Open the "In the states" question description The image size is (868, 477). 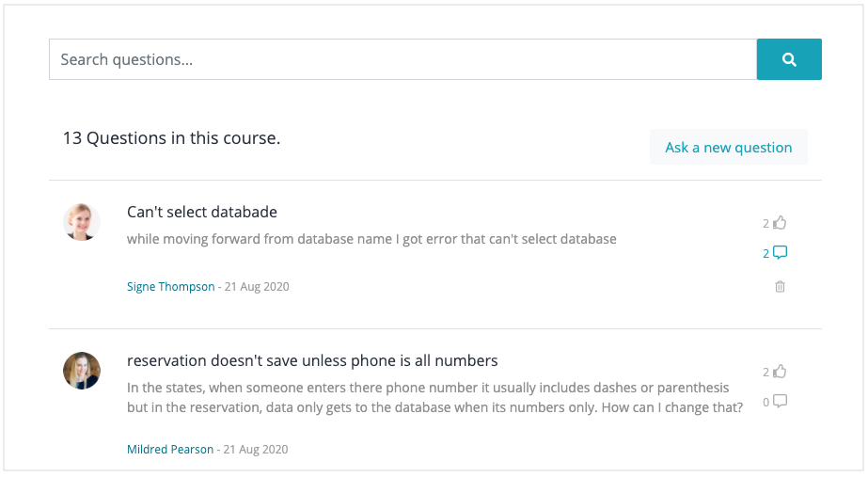click(434, 398)
